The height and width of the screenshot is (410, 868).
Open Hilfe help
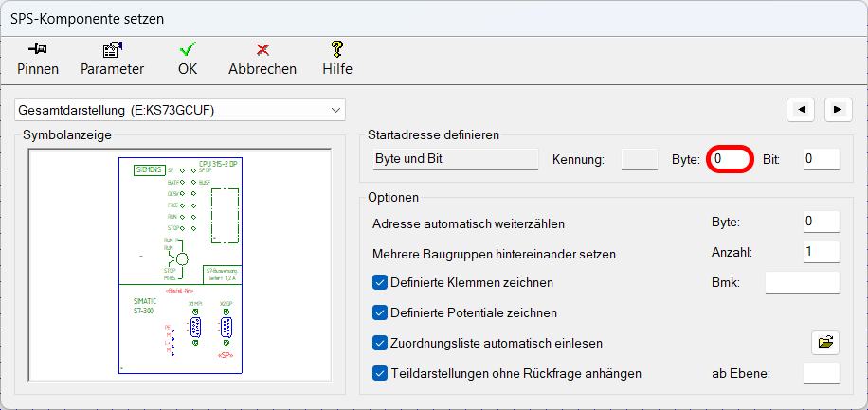336,49
